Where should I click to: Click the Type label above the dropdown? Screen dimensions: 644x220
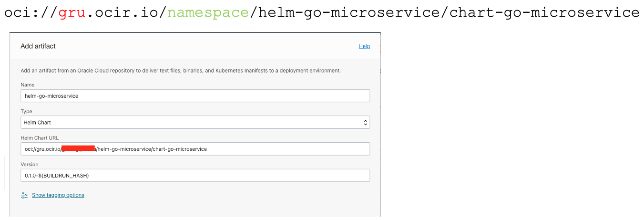(x=27, y=112)
